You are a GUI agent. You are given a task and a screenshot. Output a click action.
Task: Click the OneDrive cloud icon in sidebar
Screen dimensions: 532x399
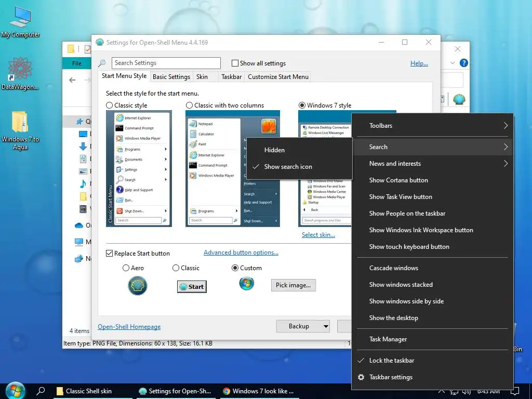tap(79, 225)
